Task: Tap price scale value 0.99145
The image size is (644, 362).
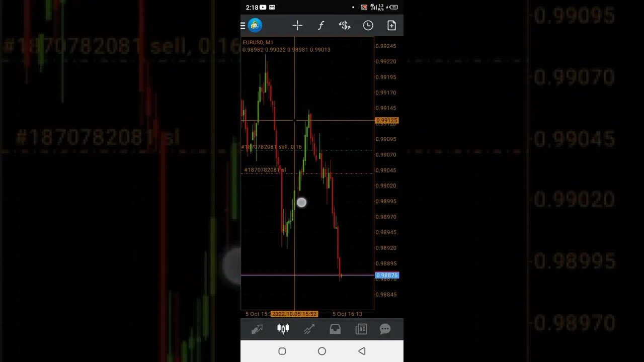Action: point(386,109)
